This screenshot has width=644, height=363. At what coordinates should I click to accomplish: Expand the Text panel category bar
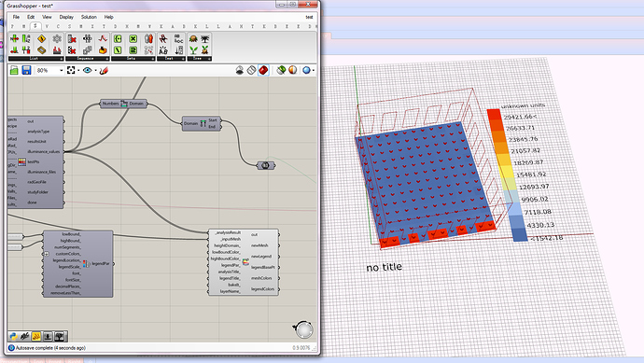(171, 59)
